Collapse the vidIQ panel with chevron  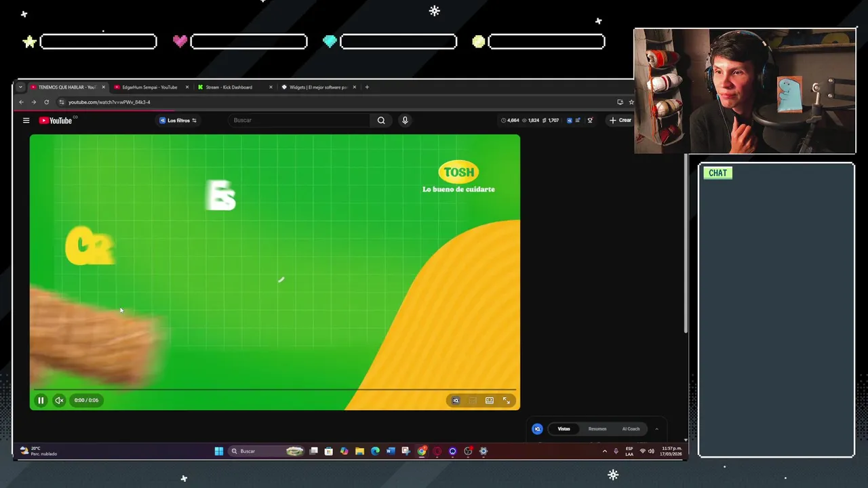point(656,429)
